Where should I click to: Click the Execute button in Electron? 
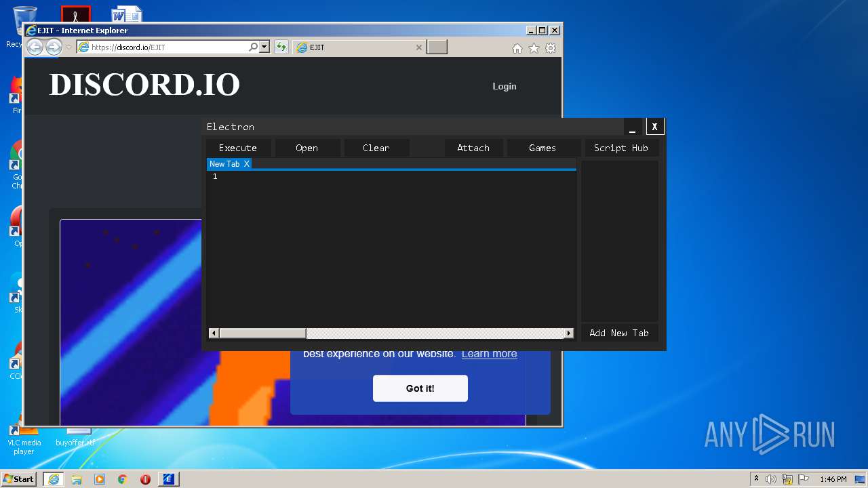[238, 148]
